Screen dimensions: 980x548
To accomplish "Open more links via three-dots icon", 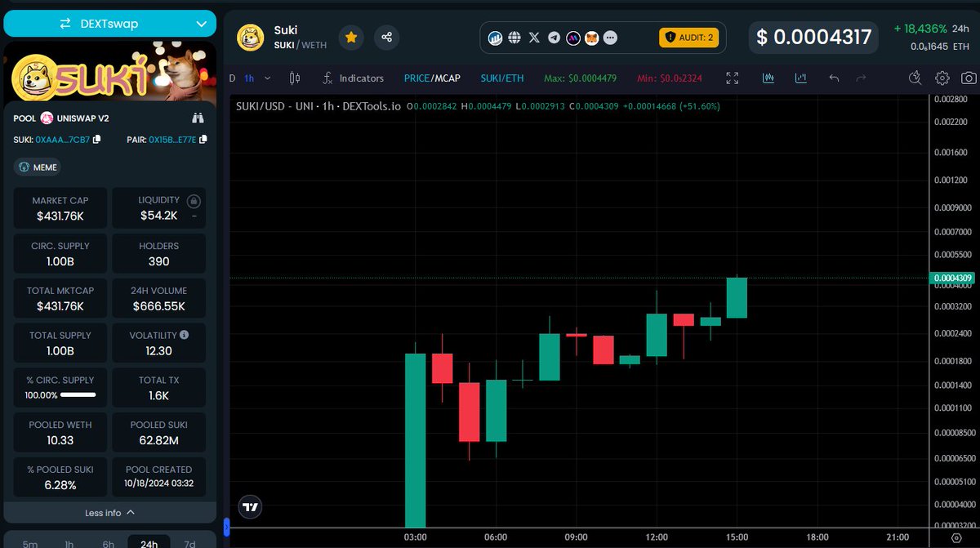I will tap(611, 38).
